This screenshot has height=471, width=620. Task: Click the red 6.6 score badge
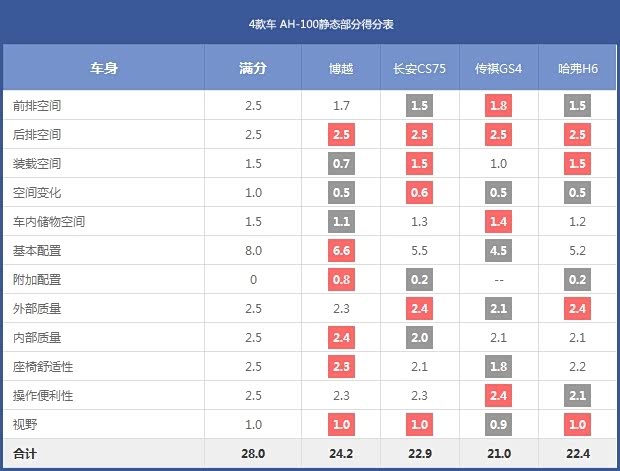(341, 251)
